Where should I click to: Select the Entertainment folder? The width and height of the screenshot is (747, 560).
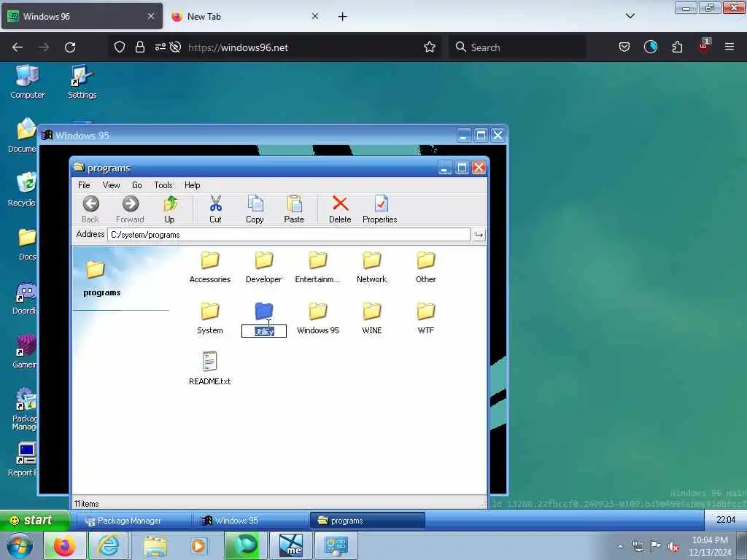tap(317, 267)
